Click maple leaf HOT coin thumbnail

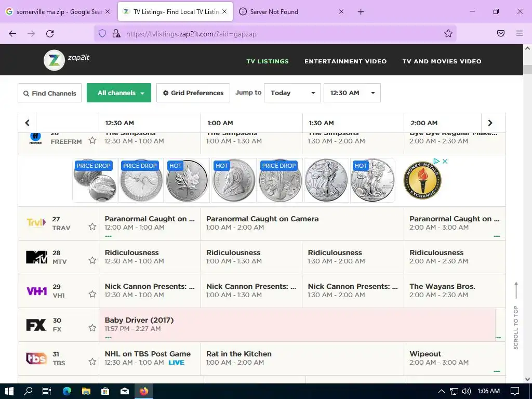tap(187, 180)
